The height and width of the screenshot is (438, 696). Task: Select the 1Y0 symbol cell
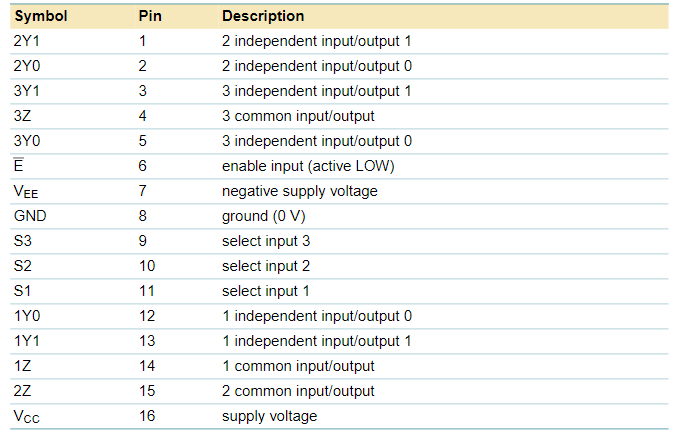click(x=27, y=316)
